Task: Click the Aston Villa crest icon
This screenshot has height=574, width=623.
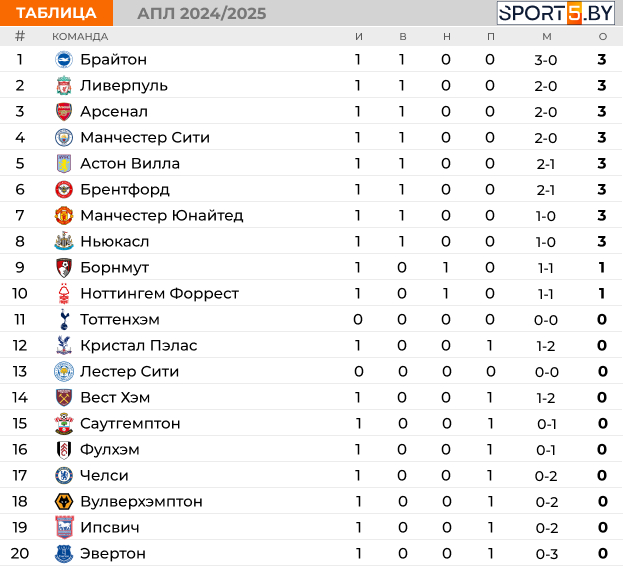Action: pos(64,164)
